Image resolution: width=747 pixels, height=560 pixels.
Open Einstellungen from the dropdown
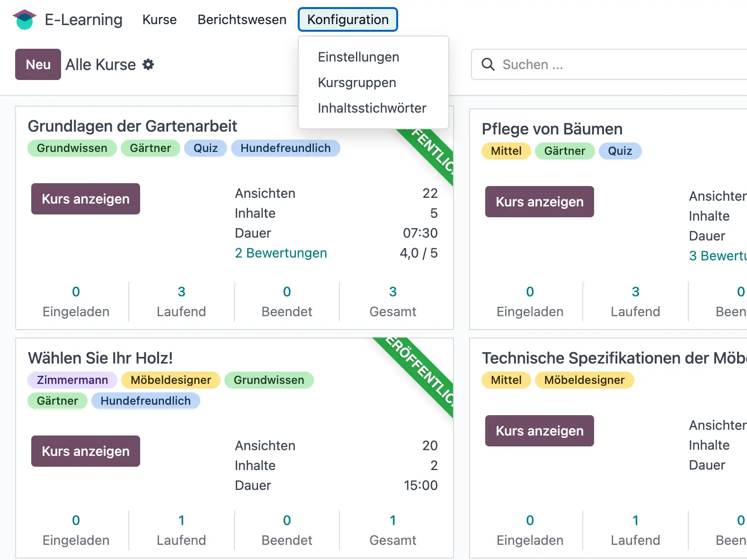pyautogui.click(x=358, y=57)
